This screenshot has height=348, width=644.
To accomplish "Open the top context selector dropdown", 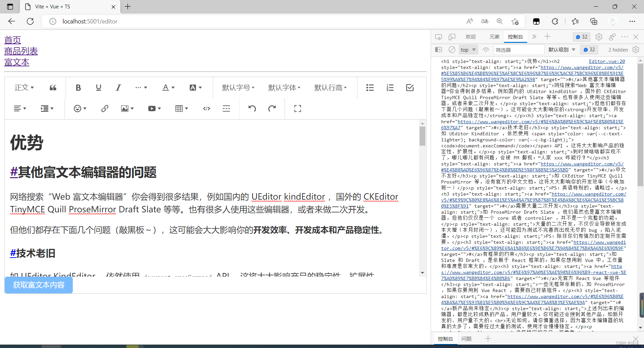I will [x=468, y=50].
